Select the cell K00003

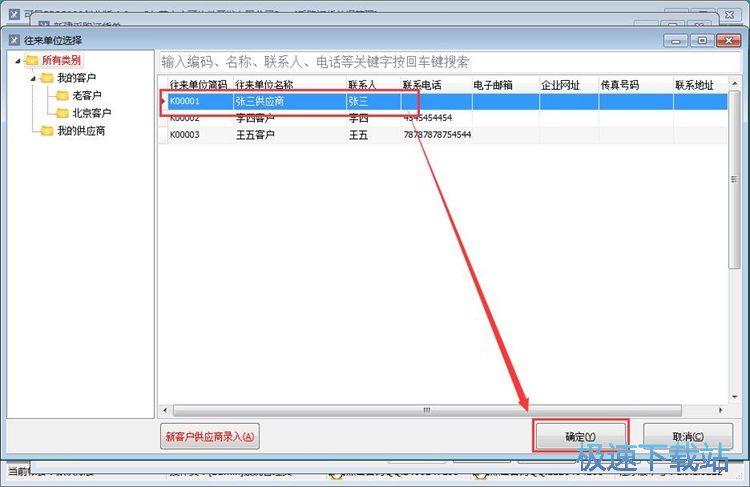coord(200,134)
